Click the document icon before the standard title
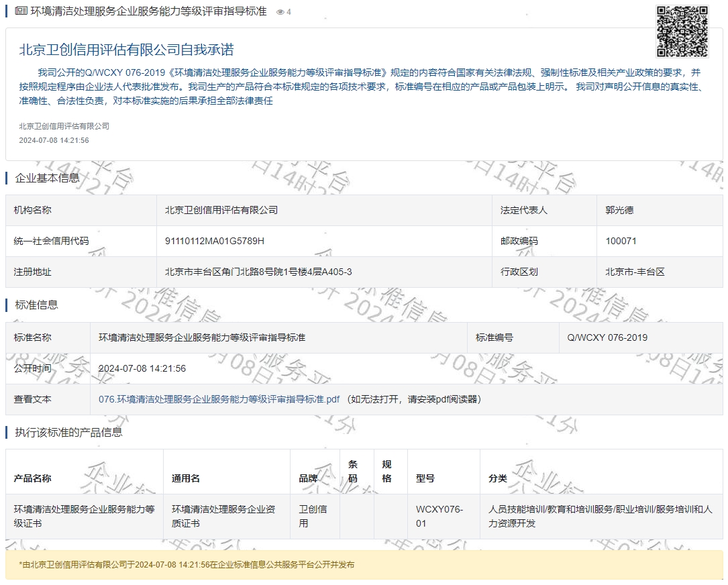 click(x=21, y=11)
